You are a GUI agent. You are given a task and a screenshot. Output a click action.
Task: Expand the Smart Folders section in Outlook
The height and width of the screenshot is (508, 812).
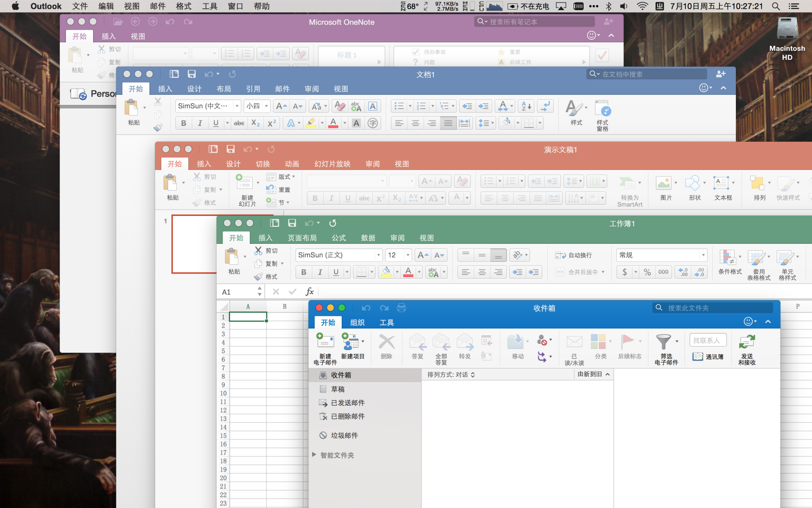[x=314, y=455]
